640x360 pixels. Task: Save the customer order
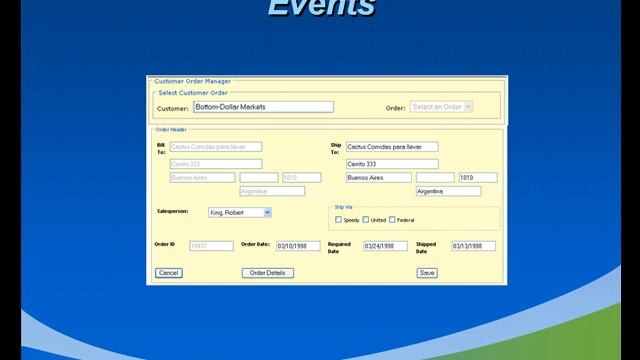pos(427,273)
